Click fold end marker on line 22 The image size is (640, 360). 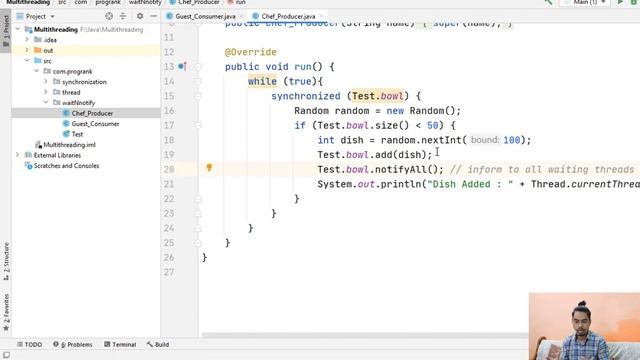tap(198, 199)
